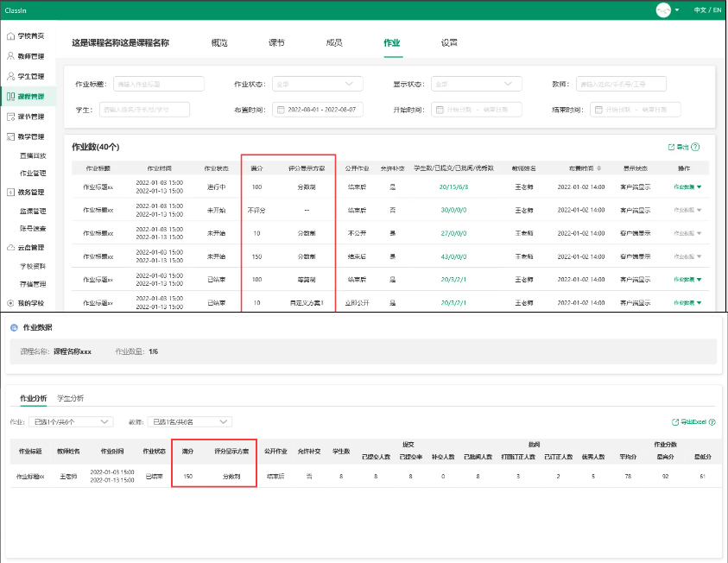The width and height of the screenshot is (728, 563).
Task: Click the blue 作业数据 panel icon
Action: (14, 327)
